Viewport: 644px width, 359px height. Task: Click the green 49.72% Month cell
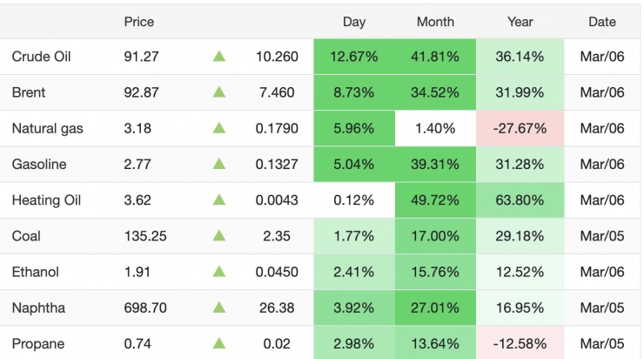click(435, 200)
